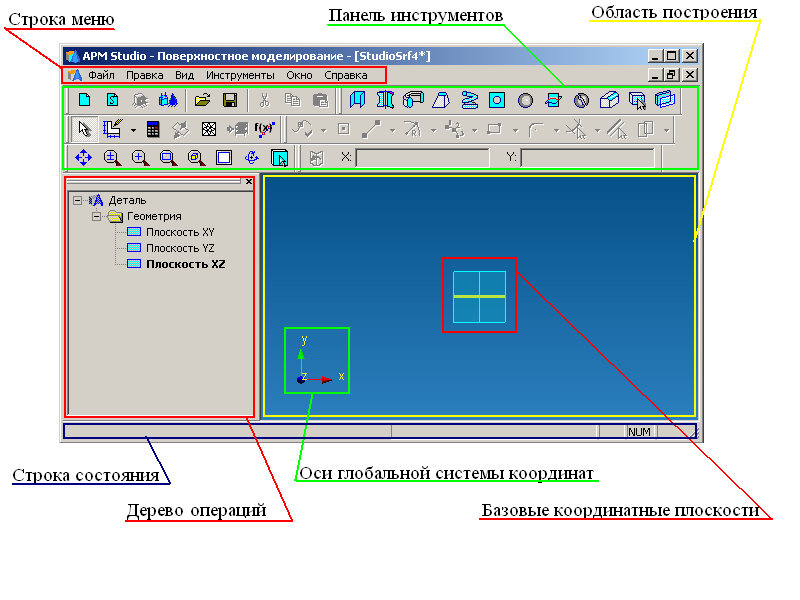Close the operations tree panel
Image resolution: width=800 pixels, height=600 pixels.
coord(249,182)
